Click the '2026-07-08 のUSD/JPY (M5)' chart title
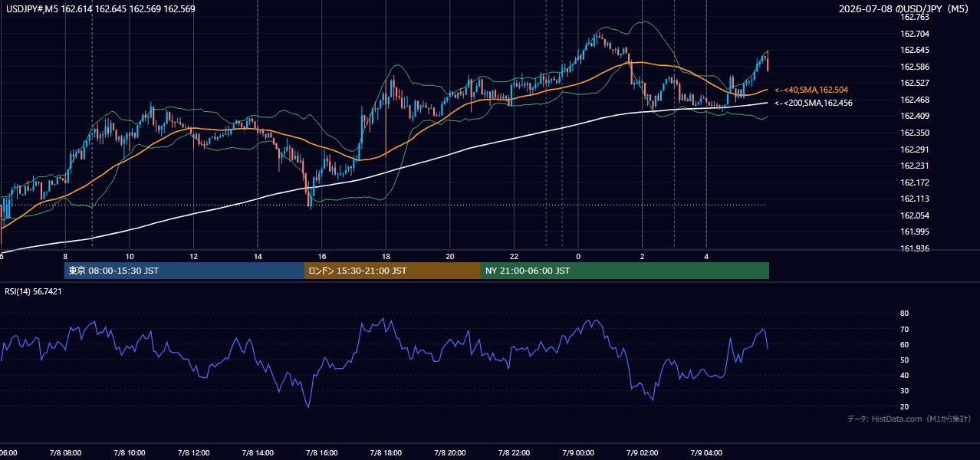980x460 pixels. [905, 8]
